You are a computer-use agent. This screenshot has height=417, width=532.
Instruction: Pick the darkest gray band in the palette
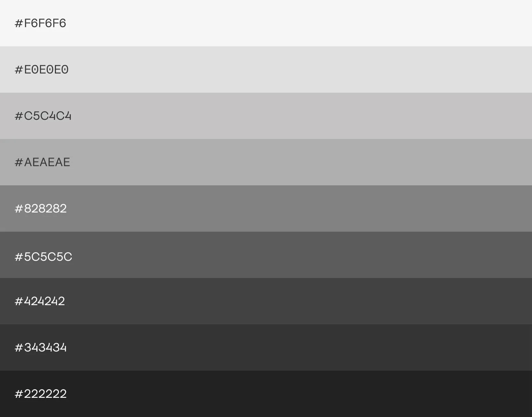coord(266,394)
